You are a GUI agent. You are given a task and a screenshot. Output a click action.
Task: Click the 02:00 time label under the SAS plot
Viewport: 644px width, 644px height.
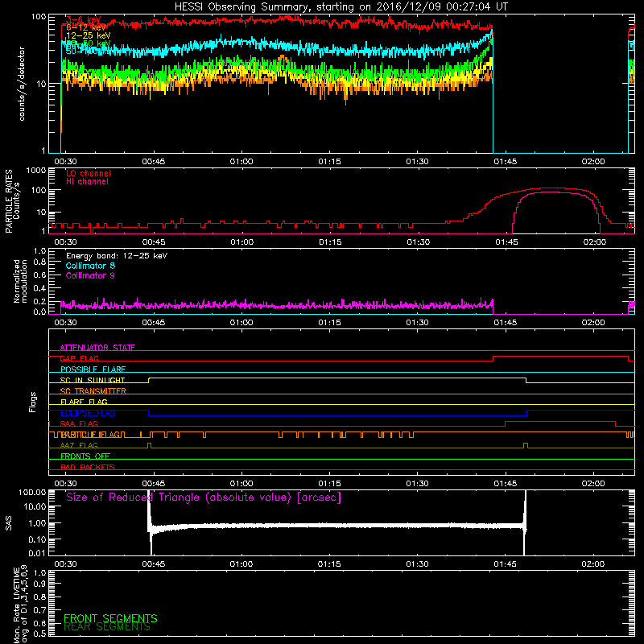coord(593,564)
